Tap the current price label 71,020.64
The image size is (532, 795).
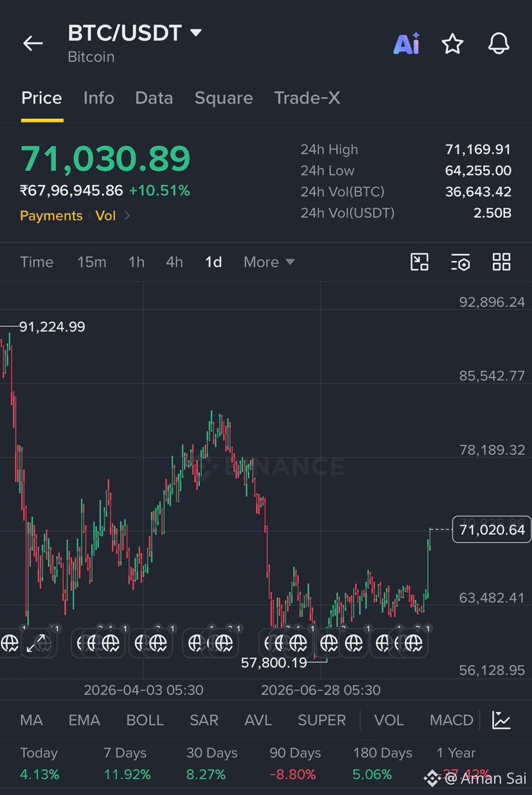click(x=492, y=530)
